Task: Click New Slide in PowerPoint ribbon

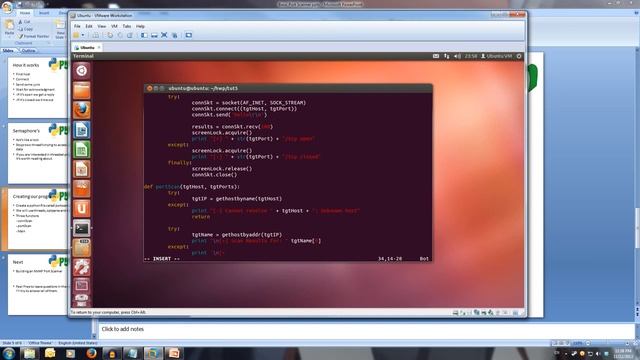Action: [60, 29]
